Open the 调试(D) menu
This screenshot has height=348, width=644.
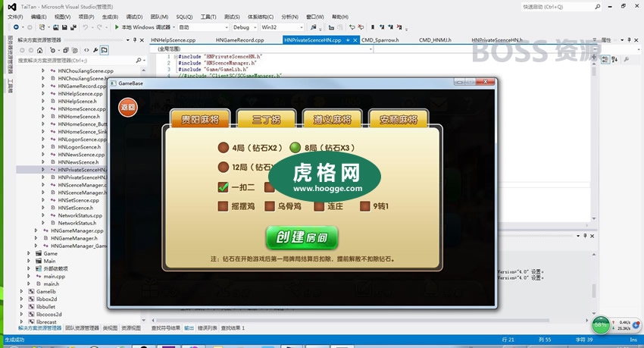pos(134,17)
